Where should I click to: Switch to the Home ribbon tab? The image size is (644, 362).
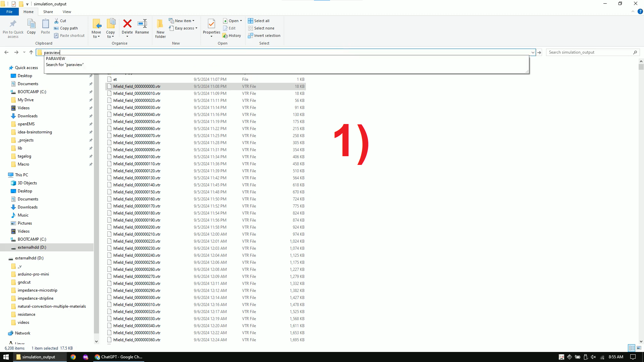[x=29, y=12]
